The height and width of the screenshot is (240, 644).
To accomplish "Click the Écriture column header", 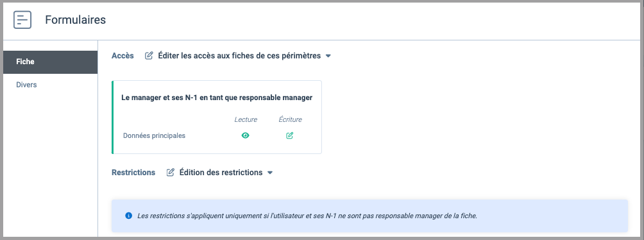I will 290,119.
